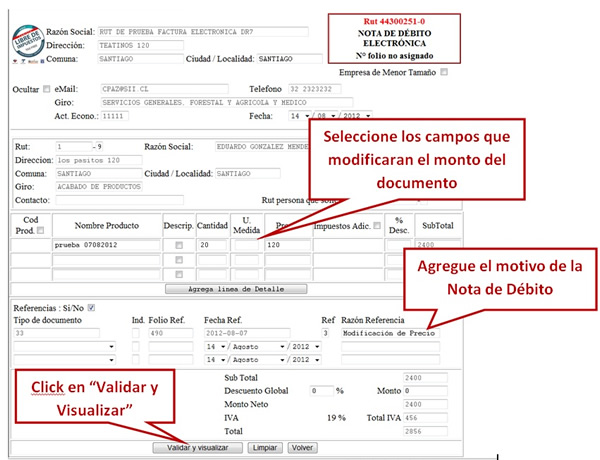
Task: Open third-row Fecha Ref. year dropdown
Action: (x=306, y=360)
